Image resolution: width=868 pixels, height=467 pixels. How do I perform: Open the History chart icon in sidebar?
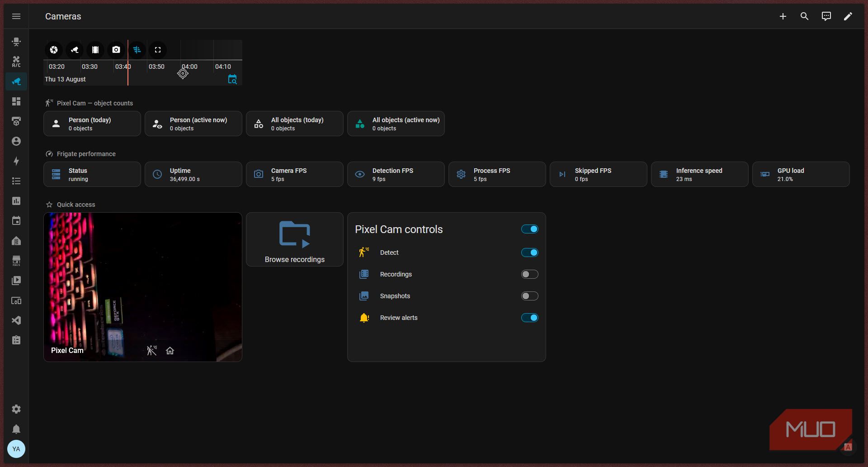tap(16, 201)
